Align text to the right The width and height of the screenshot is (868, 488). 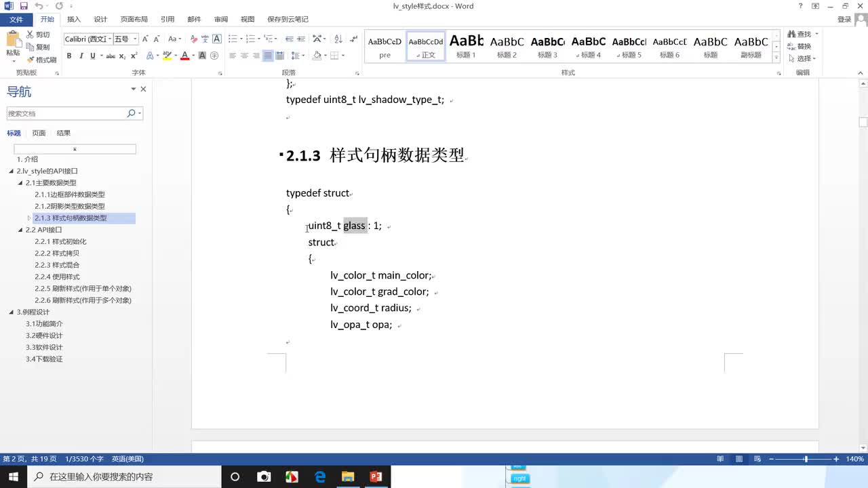tap(256, 56)
